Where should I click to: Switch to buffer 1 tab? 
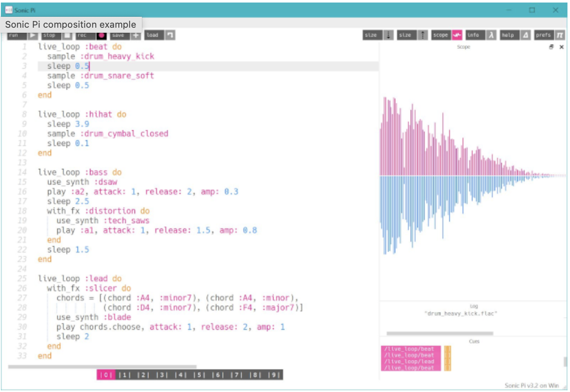coord(125,375)
